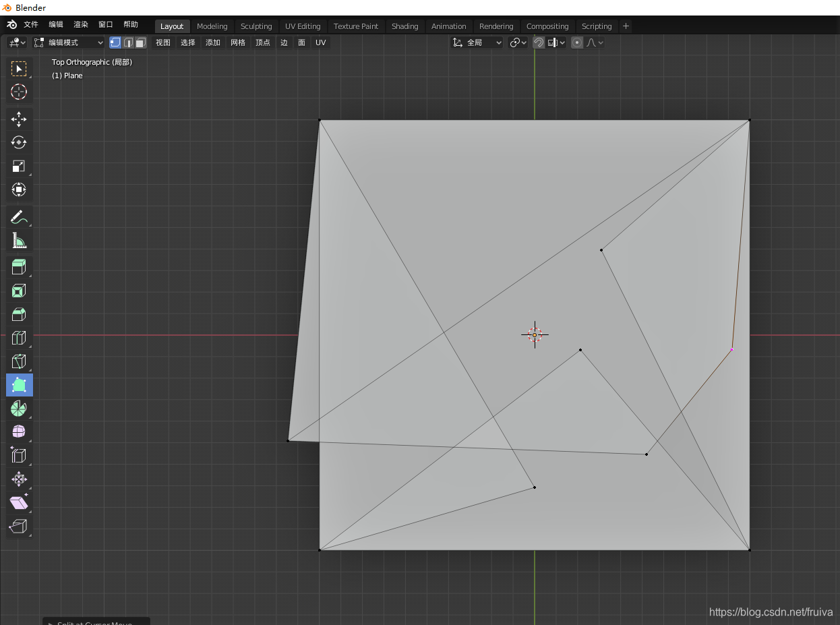Switch to the UV Editing workspace tab
This screenshot has width=840, height=625.
[303, 26]
